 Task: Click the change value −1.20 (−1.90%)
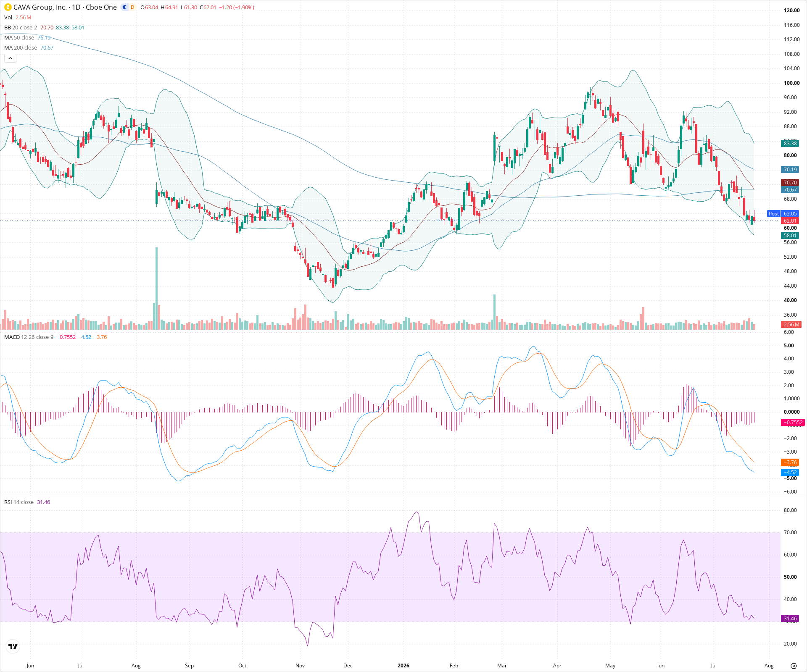tap(237, 7)
